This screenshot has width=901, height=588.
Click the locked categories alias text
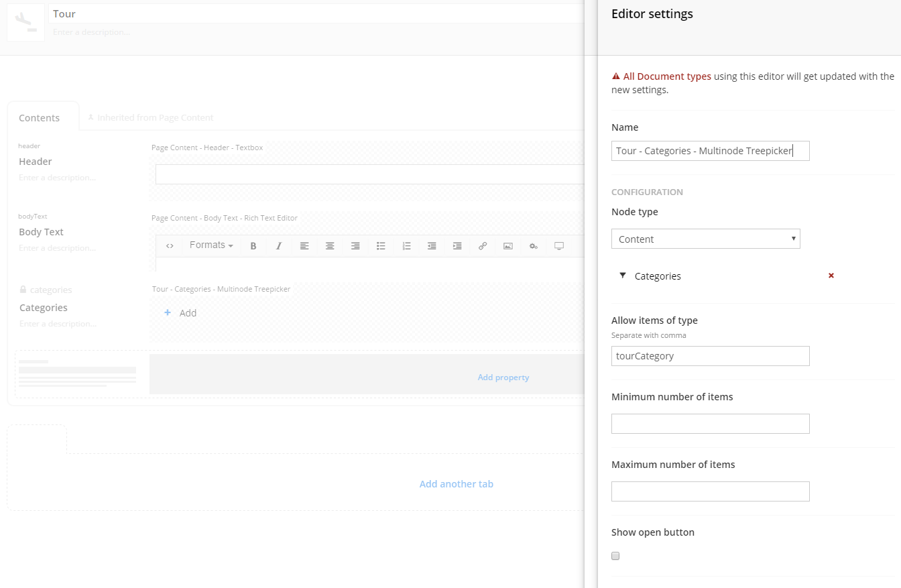click(51, 290)
